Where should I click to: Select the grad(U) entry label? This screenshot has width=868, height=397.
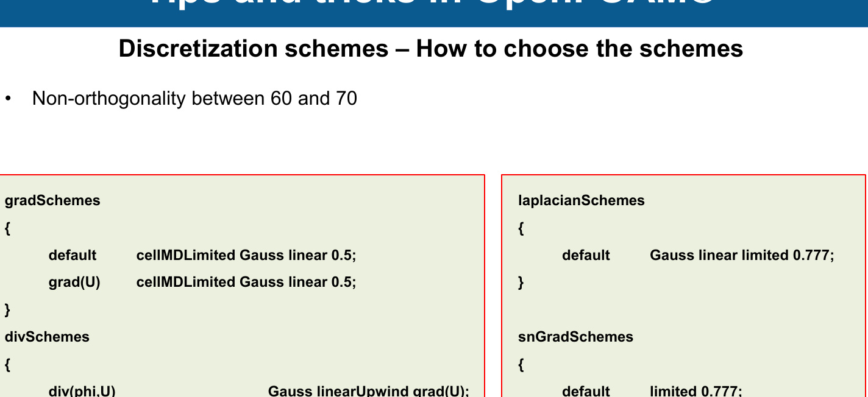(x=74, y=282)
